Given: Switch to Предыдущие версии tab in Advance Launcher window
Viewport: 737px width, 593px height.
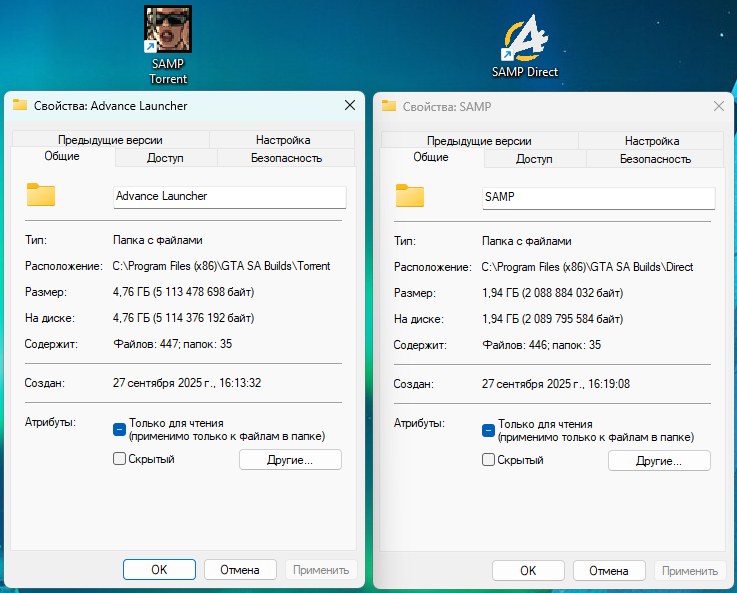Looking at the screenshot, I should click(x=110, y=140).
